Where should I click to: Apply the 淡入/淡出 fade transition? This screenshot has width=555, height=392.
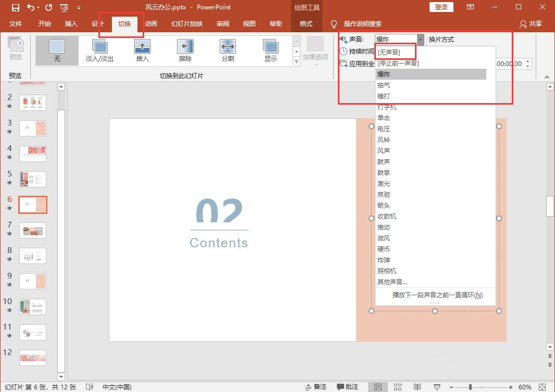99,50
